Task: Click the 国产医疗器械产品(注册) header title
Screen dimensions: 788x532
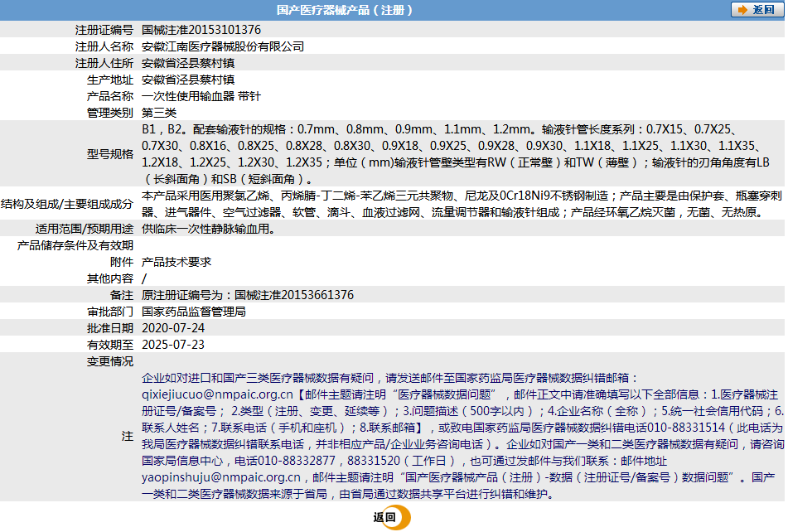Action: point(344,10)
